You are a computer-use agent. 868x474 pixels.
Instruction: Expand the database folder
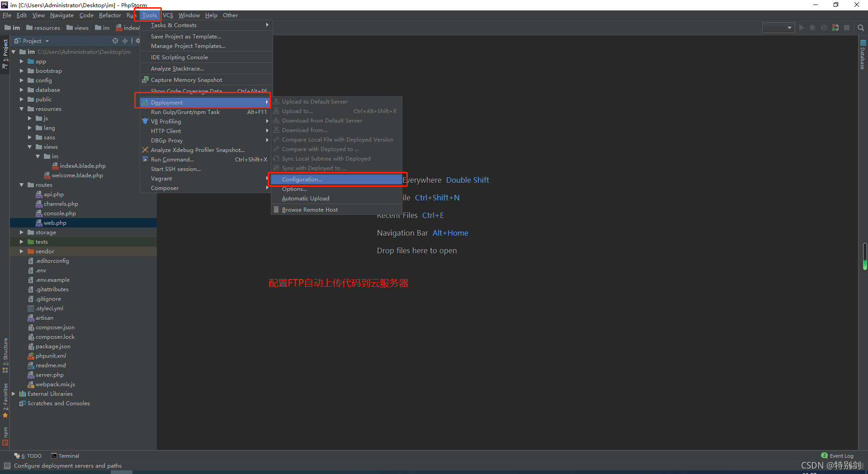(21, 90)
